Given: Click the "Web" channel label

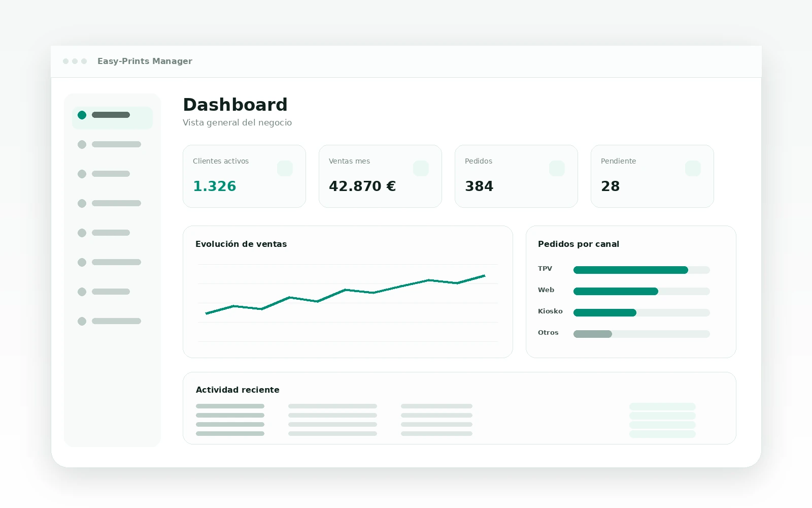Looking at the screenshot, I should coord(546,290).
